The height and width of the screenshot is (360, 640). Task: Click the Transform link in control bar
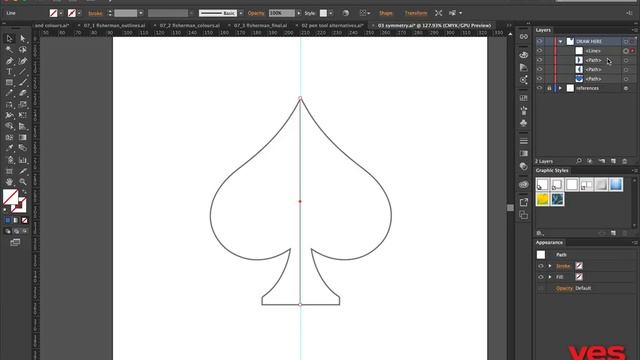tap(416, 13)
